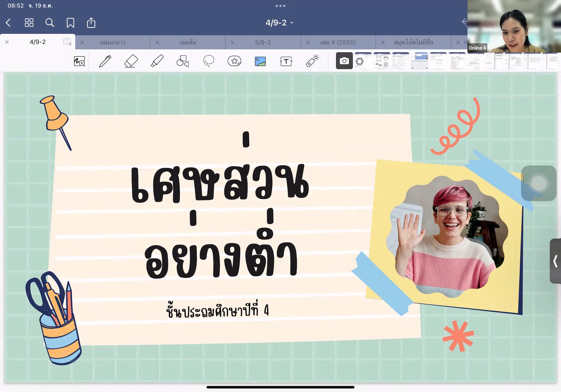This screenshot has width=561, height=392.
Task: Open the three-dot multitasking menu
Action: pyautogui.click(x=280, y=6)
